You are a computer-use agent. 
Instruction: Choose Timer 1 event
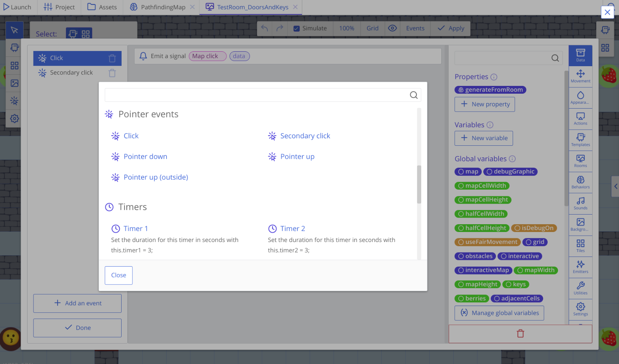coord(129,229)
